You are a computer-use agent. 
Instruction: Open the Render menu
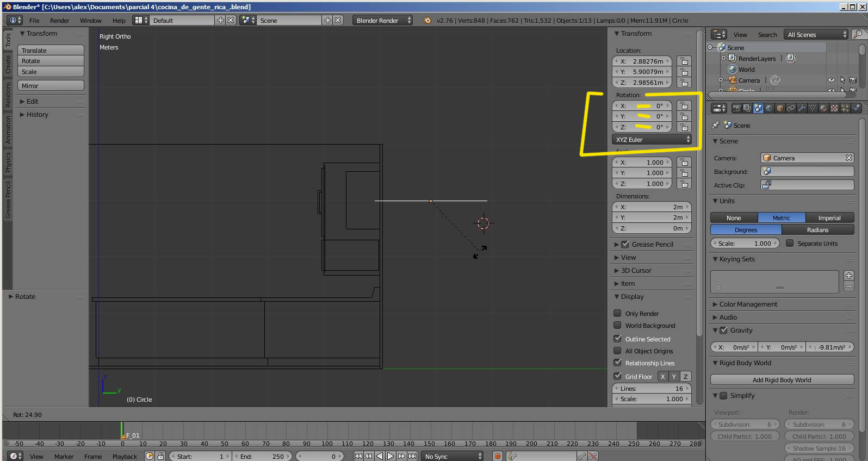[x=59, y=21]
